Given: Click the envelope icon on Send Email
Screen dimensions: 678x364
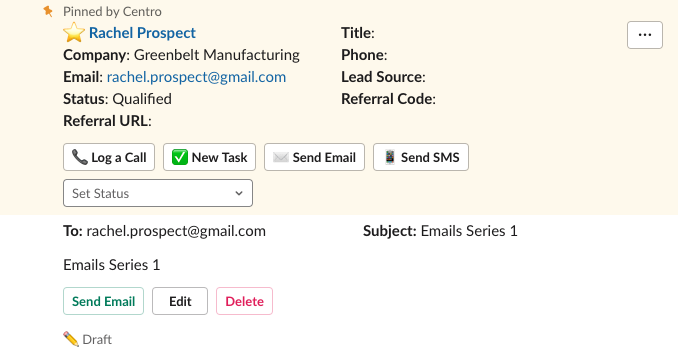Looking at the screenshot, I should click(281, 157).
